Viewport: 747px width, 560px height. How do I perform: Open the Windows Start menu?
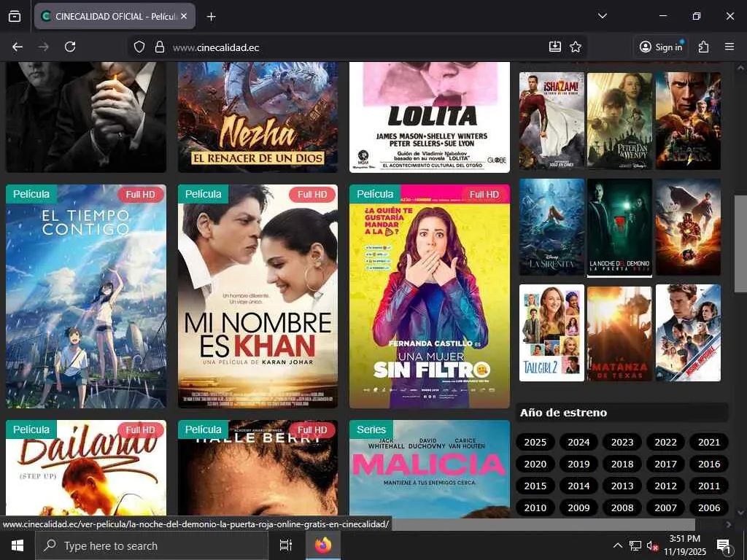tap(18, 545)
